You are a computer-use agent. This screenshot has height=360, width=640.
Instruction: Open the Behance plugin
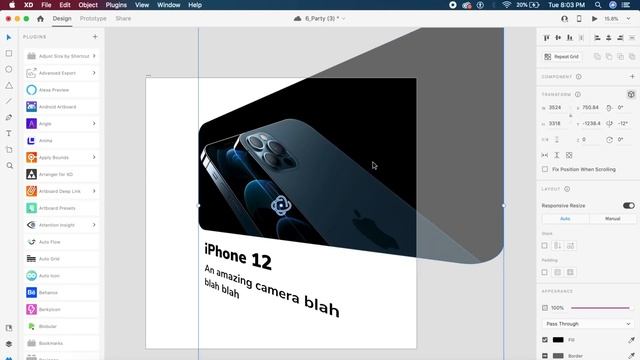(62, 293)
